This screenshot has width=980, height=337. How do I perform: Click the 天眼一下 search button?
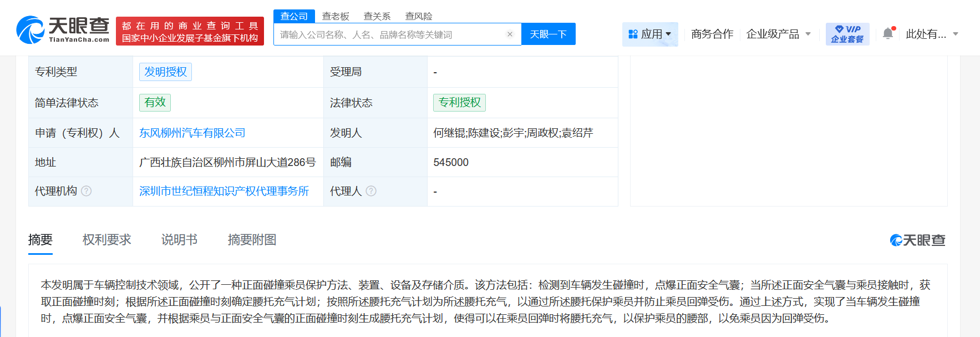[x=549, y=34]
